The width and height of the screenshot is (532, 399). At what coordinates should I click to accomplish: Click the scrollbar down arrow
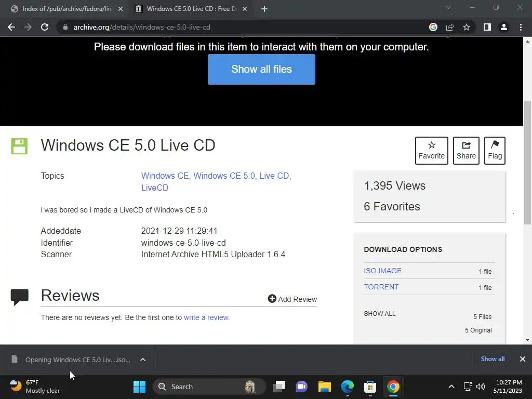[527, 340]
